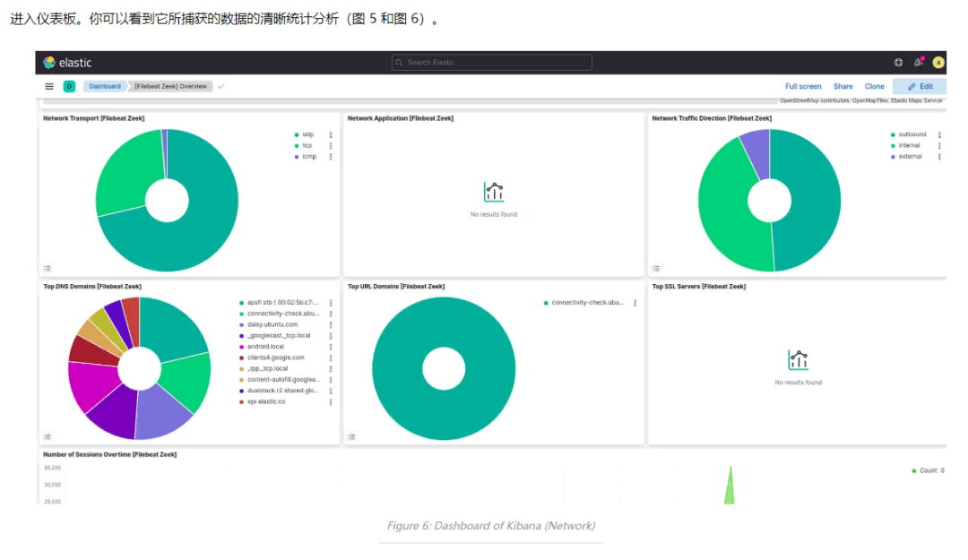
Task: Open options for the tcp legend entry
Action: pyautogui.click(x=331, y=146)
